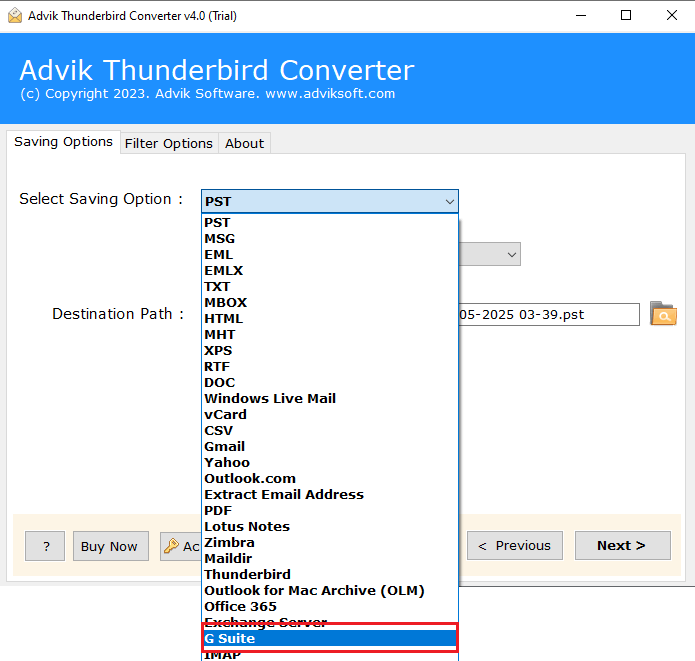Click the destination path text field

549,315
